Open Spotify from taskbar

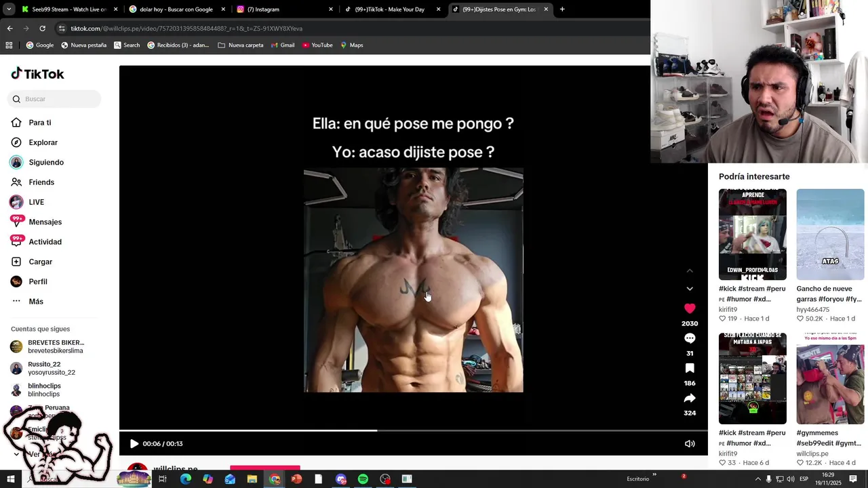363,479
